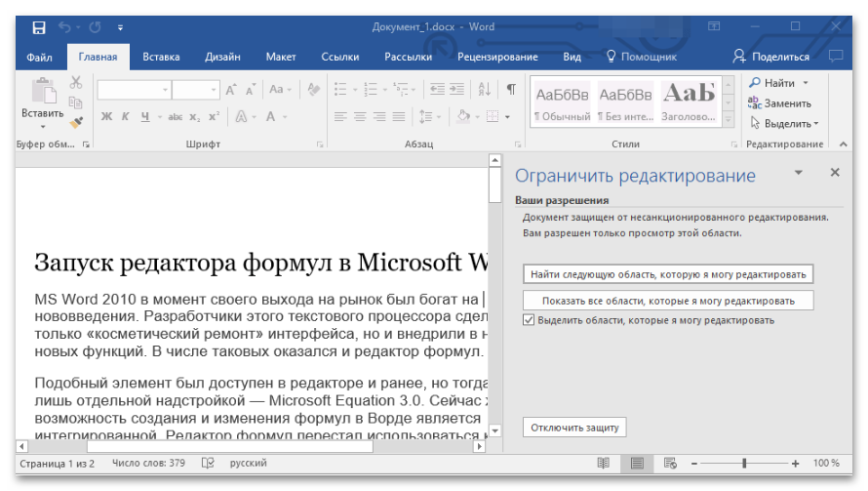Open the font name combo box
868x491 pixels.
pyautogui.click(x=134, y=90)
